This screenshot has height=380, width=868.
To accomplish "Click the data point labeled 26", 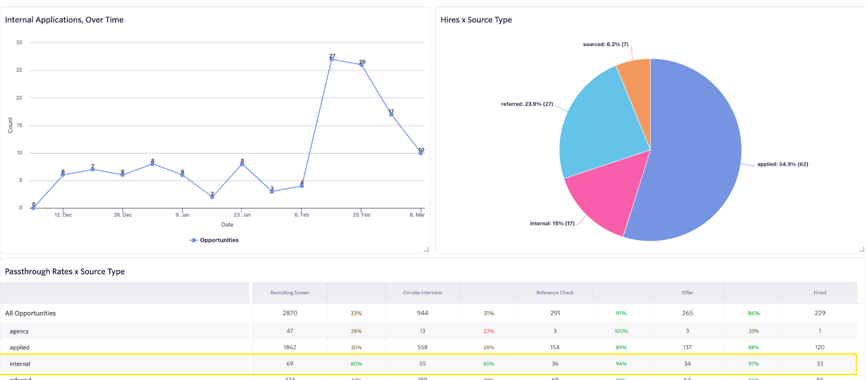I will tap(361, 65).
